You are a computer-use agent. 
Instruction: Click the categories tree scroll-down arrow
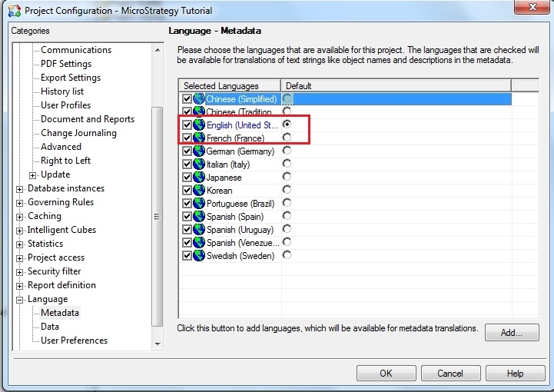158,344
